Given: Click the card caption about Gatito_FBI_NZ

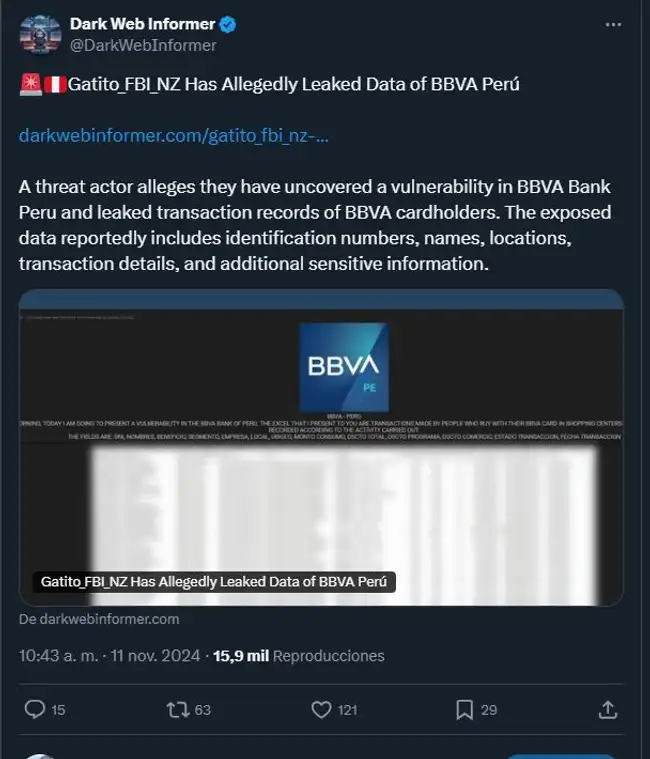Looking at the screenshot, I should click(x=214, y=581).
